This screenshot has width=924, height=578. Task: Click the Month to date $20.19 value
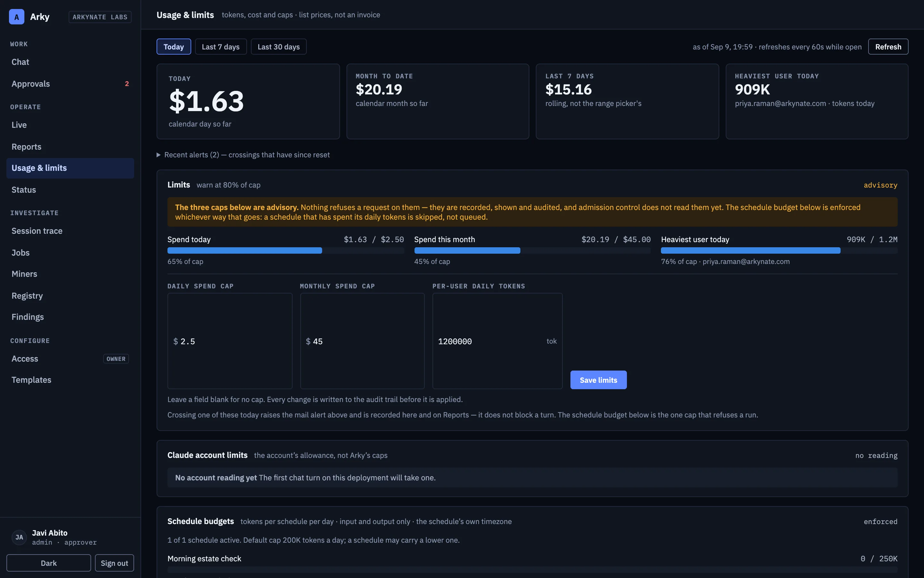[x=379, y=90]
